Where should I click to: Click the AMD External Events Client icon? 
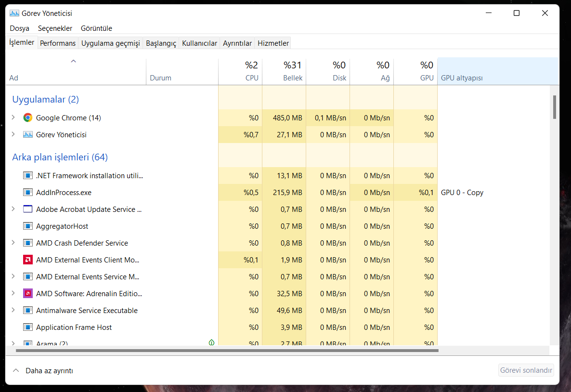click(28, 260)
